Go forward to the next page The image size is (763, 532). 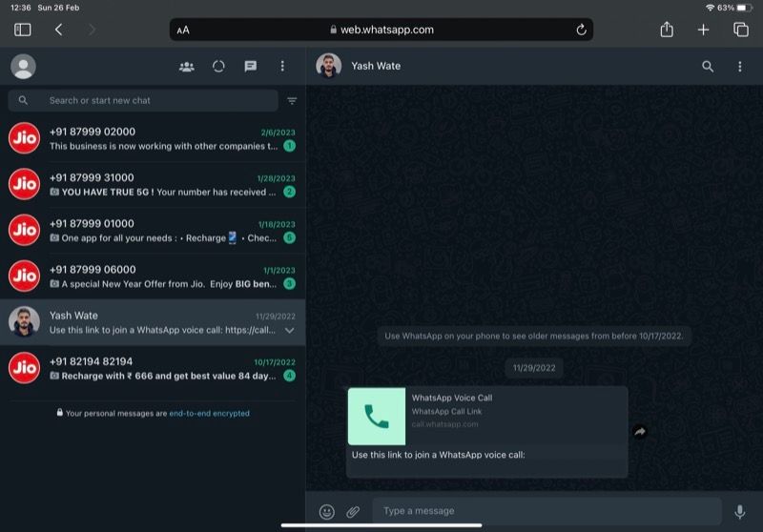pos(92,30)
